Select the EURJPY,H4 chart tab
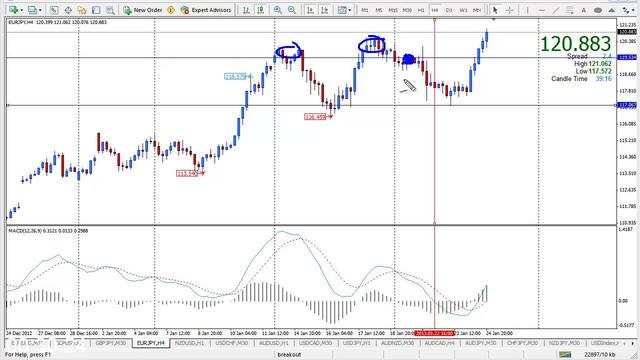Viewport: 640px width, 360px height. tap(151, 343)
